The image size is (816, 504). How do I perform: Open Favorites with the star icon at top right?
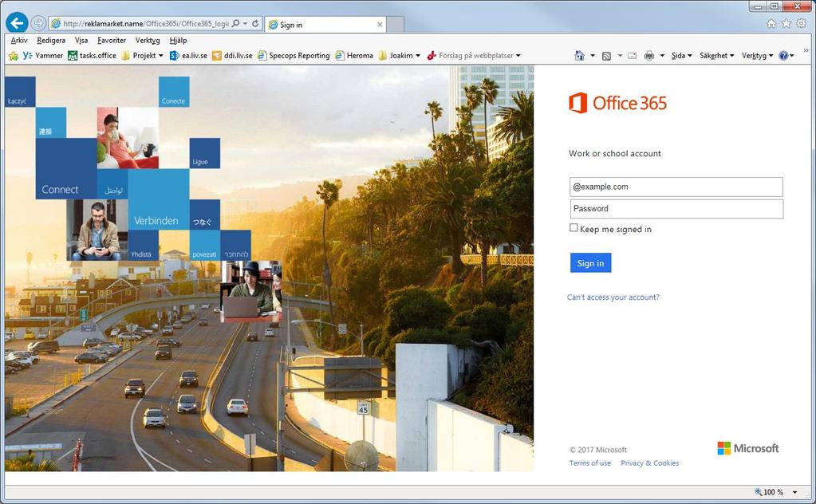click(x=786, y=23)
